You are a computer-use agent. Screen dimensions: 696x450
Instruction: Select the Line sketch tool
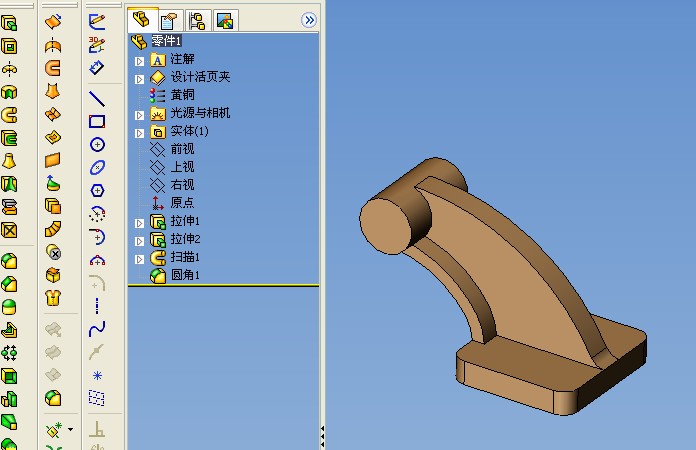coord(97,99)
